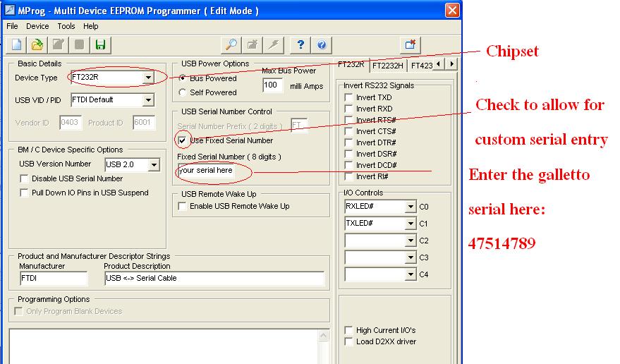This screenshot has height=364, width=620.
Task: Click the round blue About icon
Action: 322,44
